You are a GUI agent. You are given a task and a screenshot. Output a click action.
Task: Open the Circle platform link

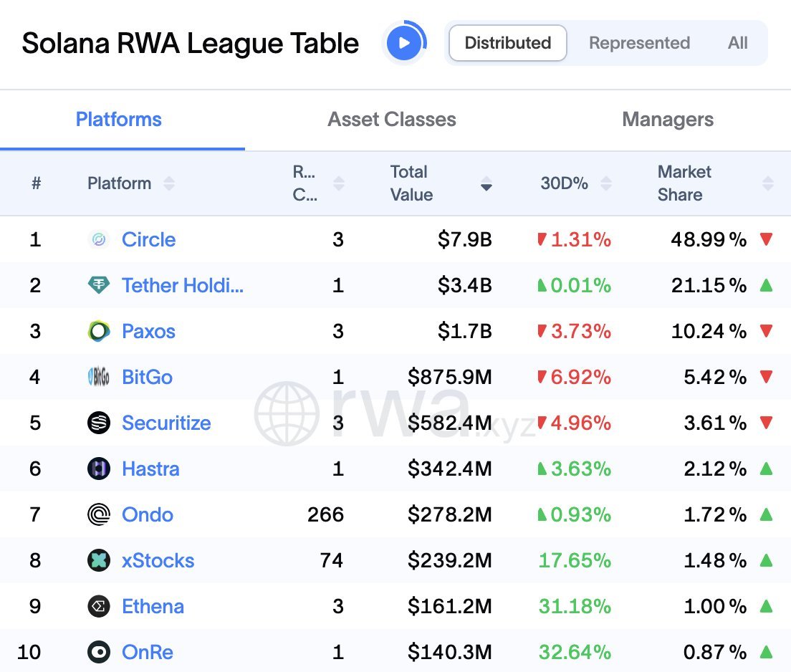point(148,239)
